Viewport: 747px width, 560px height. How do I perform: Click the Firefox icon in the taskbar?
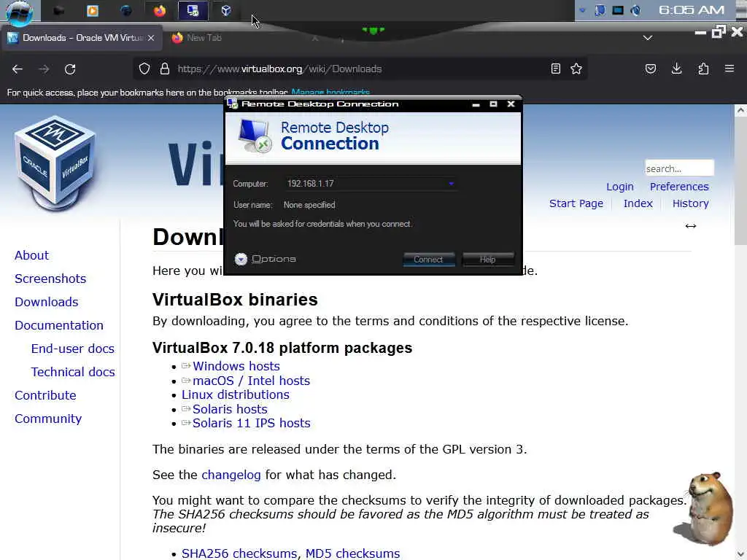click(160, 10)
